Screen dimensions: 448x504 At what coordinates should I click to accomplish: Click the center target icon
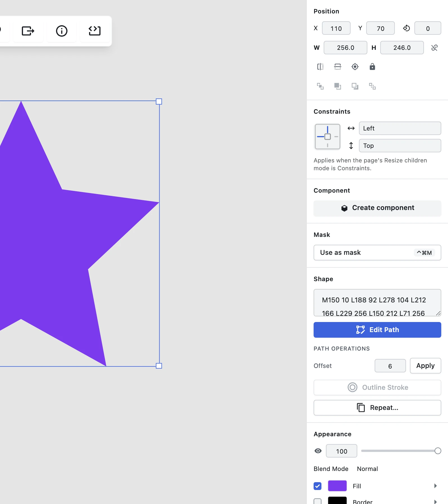click(355, 67)
